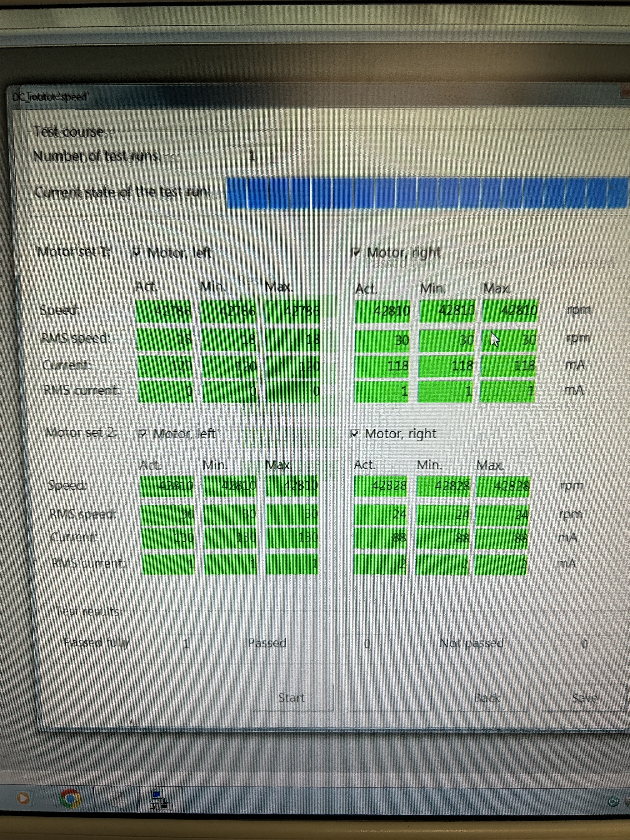The width and height of the screenshot is (630, 840).
Task: Click the Back button
Action: [x=487, y=698]
